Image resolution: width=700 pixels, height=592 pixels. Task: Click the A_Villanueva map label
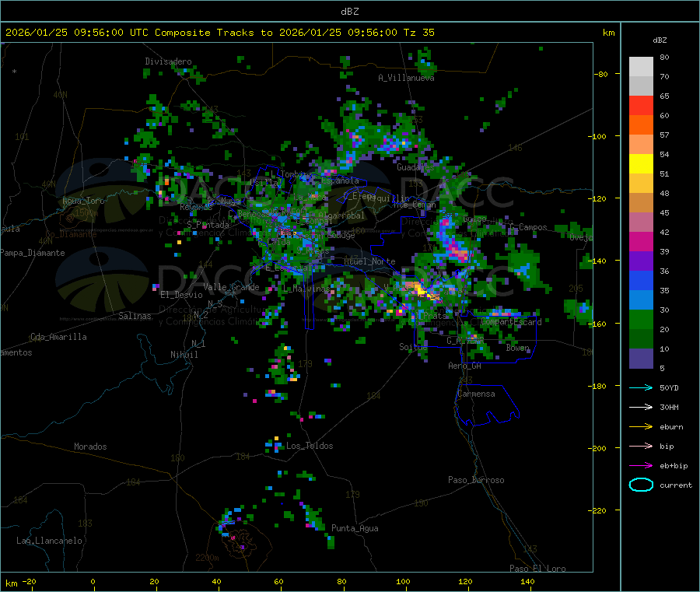pyautogui.click(x=406, y=78)
